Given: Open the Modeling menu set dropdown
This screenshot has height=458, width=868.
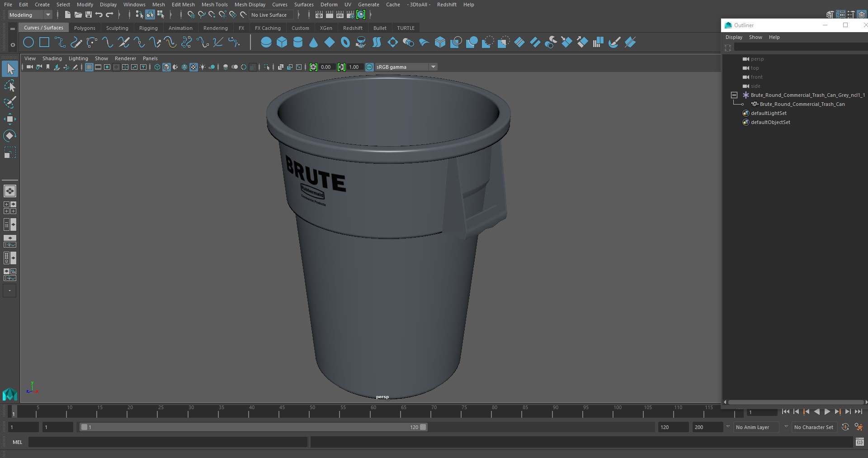Looking at the screenshot, I should click(30, 15).
